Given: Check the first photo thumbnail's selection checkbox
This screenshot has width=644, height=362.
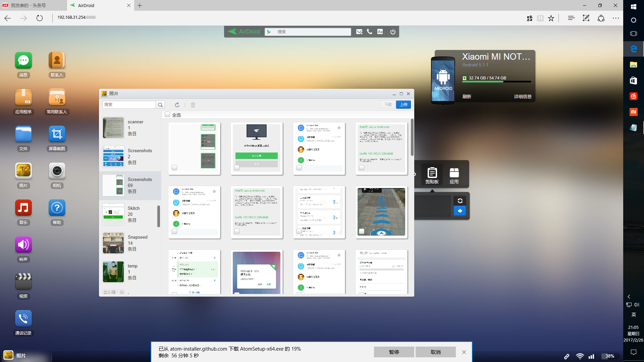Looking at the screenshot, I should click(174, 168).
